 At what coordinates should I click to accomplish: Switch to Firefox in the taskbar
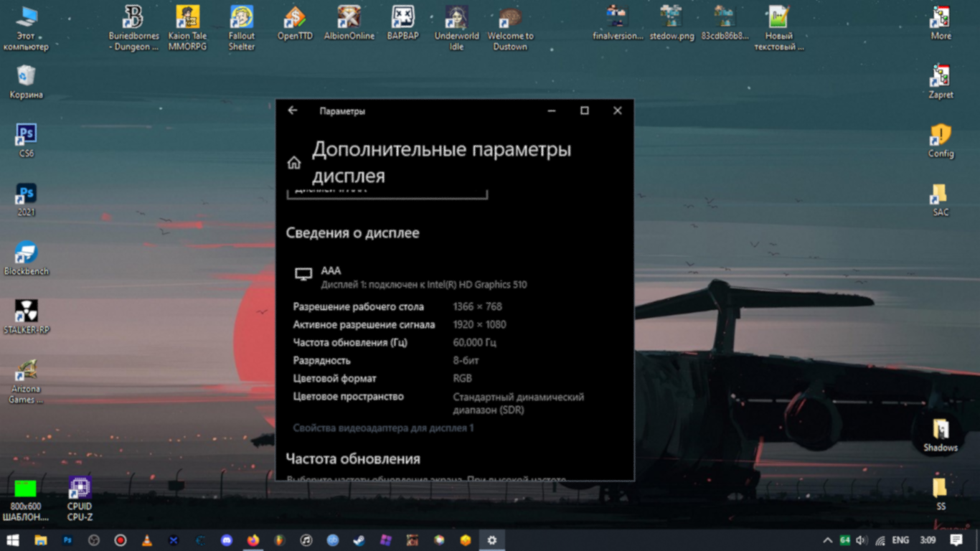253,540
